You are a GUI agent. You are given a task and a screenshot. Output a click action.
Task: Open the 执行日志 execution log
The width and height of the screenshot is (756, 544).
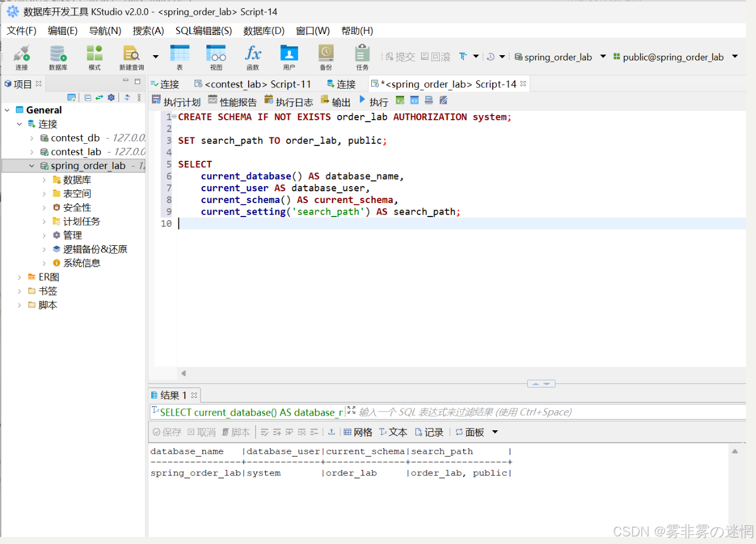coord(289,102)
